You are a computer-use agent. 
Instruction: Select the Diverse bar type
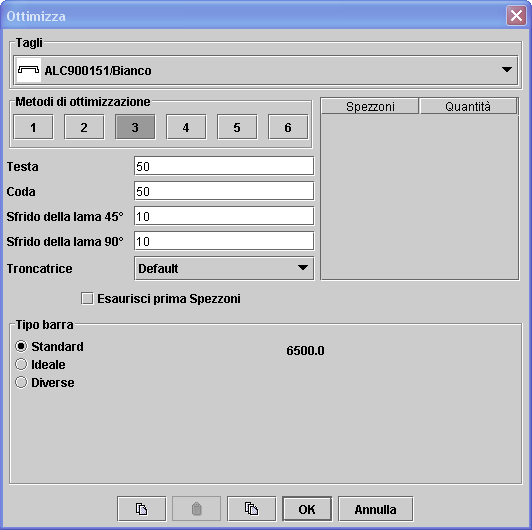21,382
